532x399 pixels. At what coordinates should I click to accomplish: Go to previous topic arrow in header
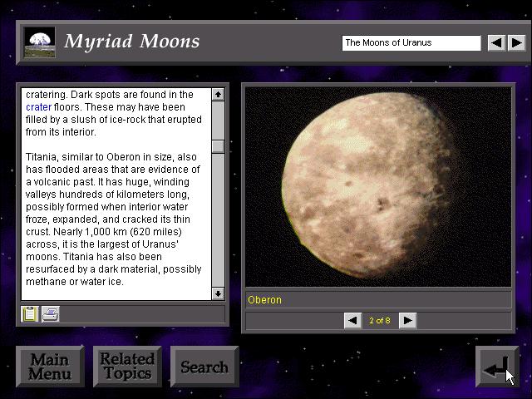point(496,43)
